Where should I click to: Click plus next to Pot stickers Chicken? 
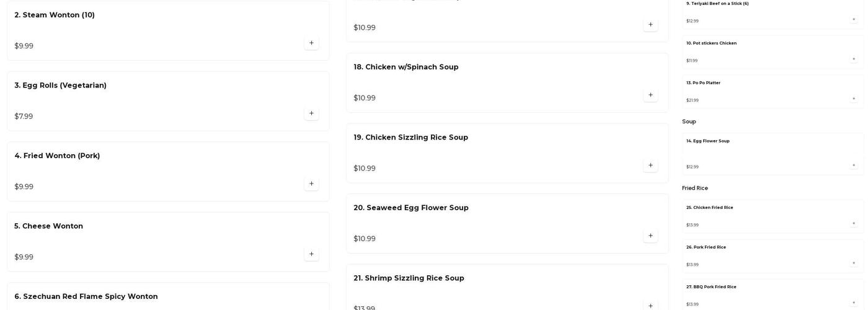coord(854,60)
